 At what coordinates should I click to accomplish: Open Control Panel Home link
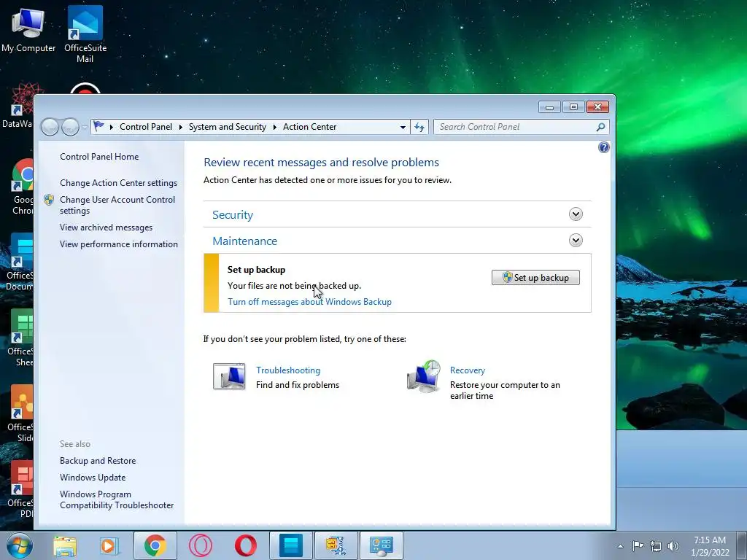pos(99,157)
